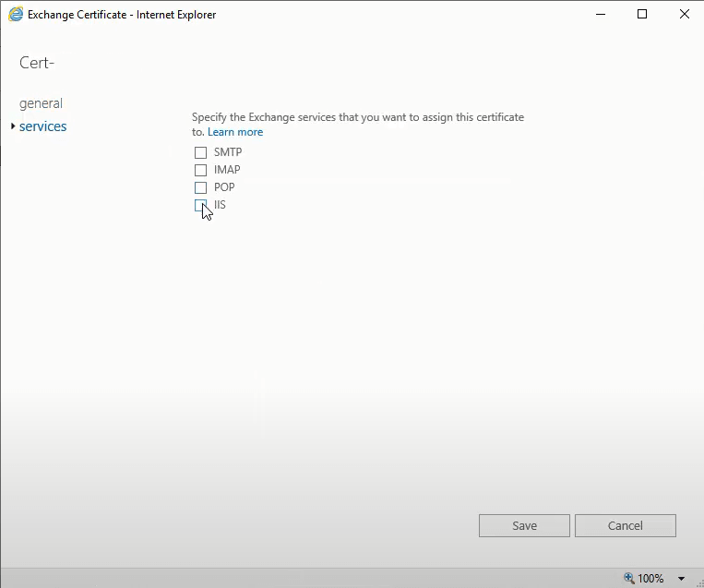Minimize the Exchange Certificate window
Image resolution: width=704 pixels, height=588 pixels.
click(x=600, y=14)
